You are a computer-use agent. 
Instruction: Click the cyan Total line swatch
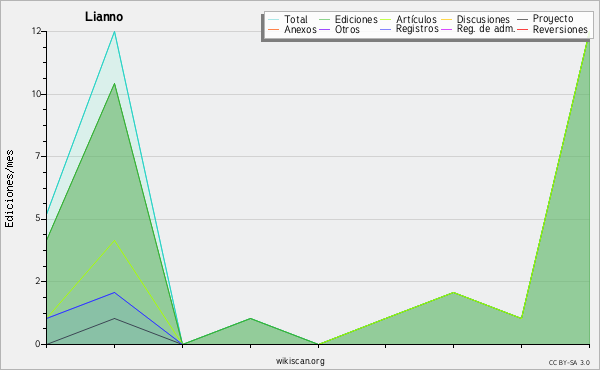click(x=274, y=19)
